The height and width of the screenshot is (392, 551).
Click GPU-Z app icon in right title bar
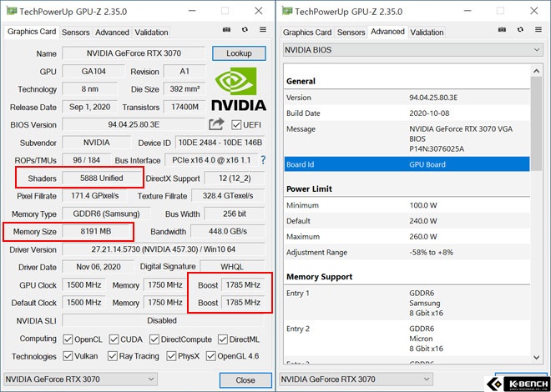(286, 11)
